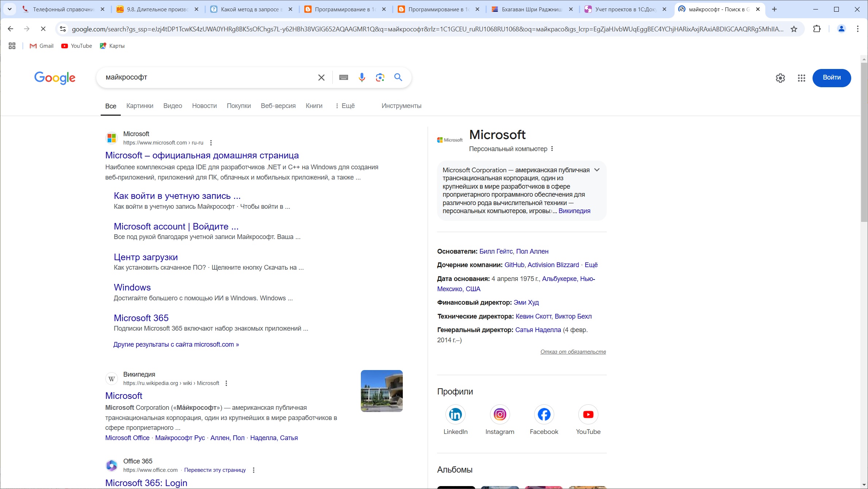
Task: Open the Google apps grid
Action: (x=801, y=78)
